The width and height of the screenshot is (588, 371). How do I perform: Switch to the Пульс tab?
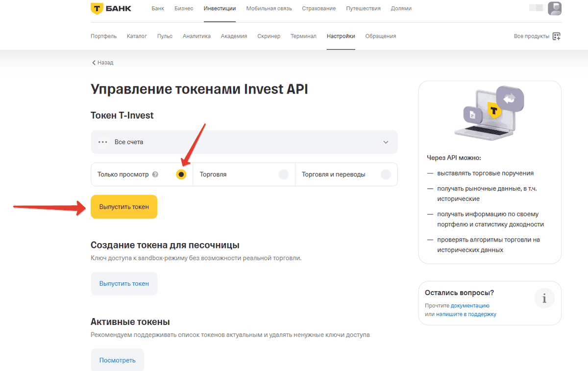click(165, 36)
